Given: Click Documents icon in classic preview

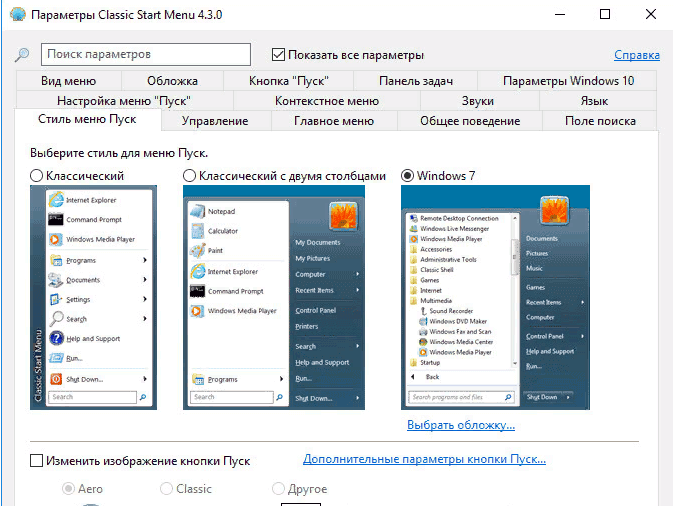Looking at the screenshot, I should pos(56,280).
